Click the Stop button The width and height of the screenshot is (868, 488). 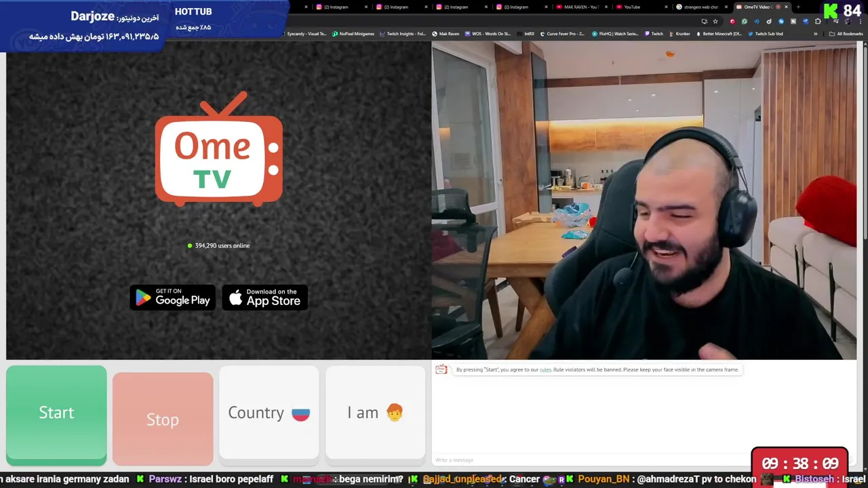point(163,419)
